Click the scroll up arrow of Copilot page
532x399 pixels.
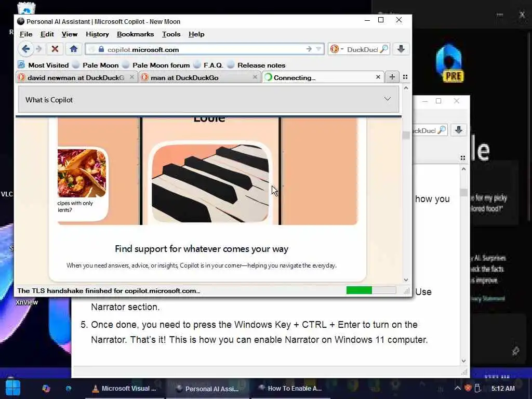coord(406,88)
